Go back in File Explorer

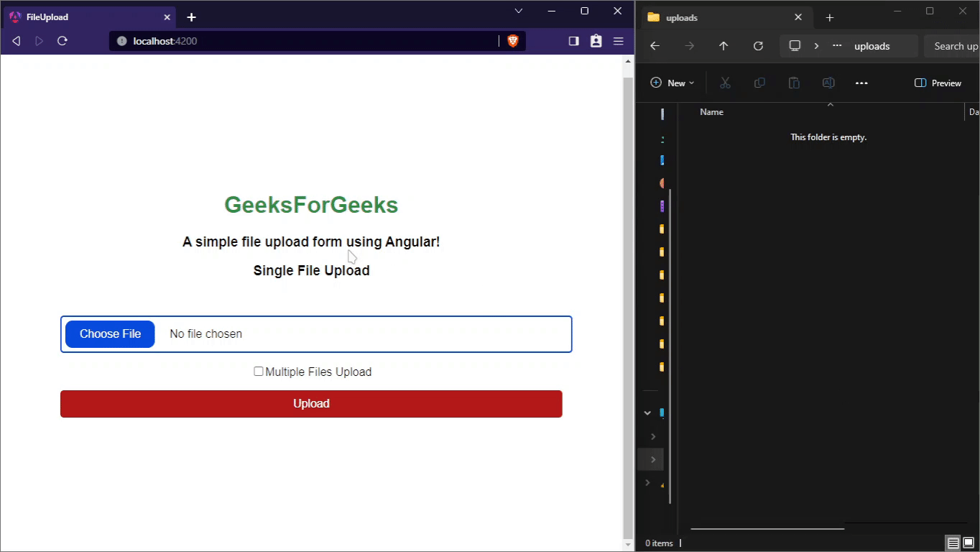click(x=655, y=46)
